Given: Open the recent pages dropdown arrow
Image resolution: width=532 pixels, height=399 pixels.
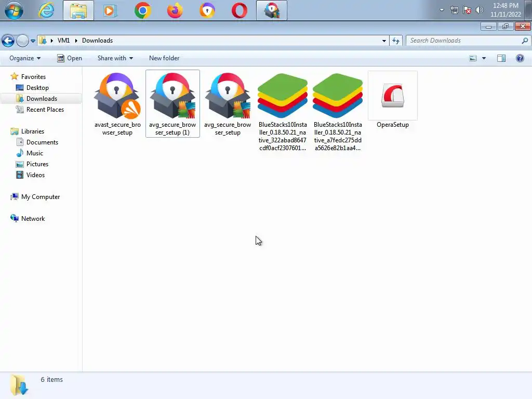Looking at the screenshot, I should click(33, 41).
